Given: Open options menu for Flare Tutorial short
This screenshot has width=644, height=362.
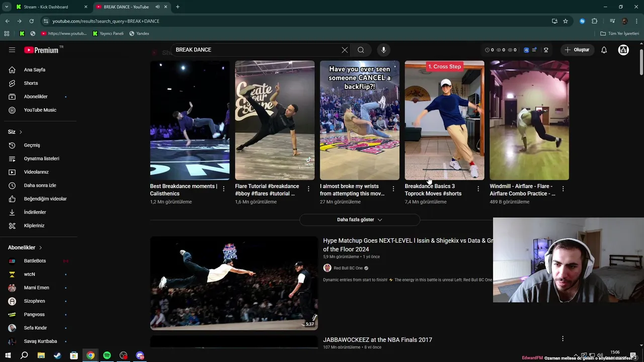Looking at the screenshot, I should (308, 189).
